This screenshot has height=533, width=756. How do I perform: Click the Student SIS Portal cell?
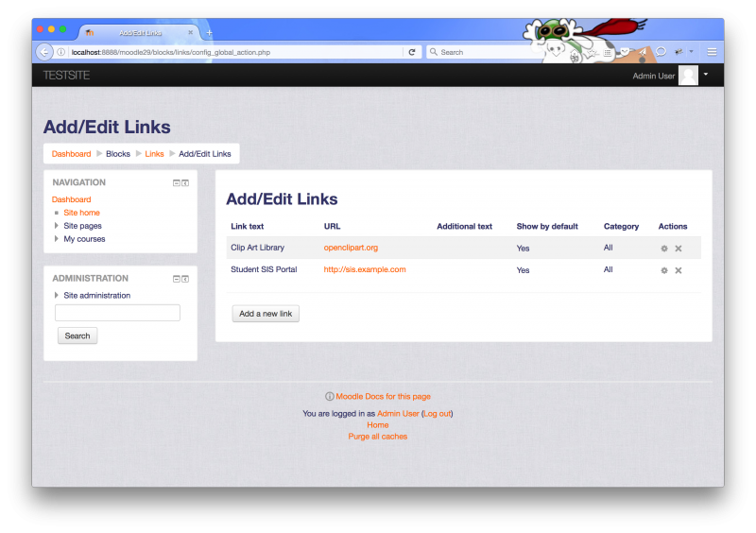click(x=264, y=269)
